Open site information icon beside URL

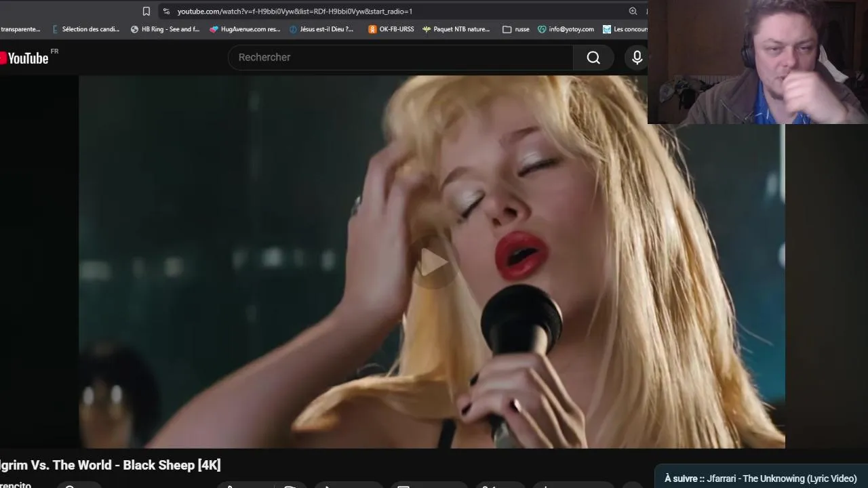(x=166, y=11)
